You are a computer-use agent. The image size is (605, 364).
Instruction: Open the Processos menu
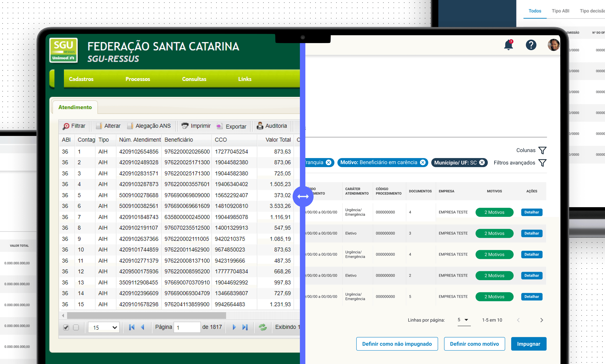(138, 79)
